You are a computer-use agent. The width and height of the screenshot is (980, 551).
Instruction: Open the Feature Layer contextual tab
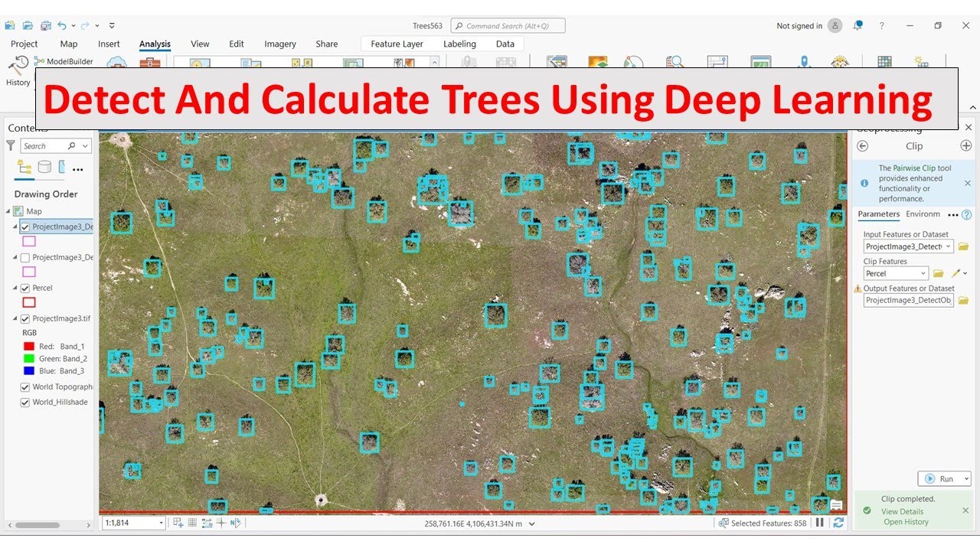(x=397, y=44)
